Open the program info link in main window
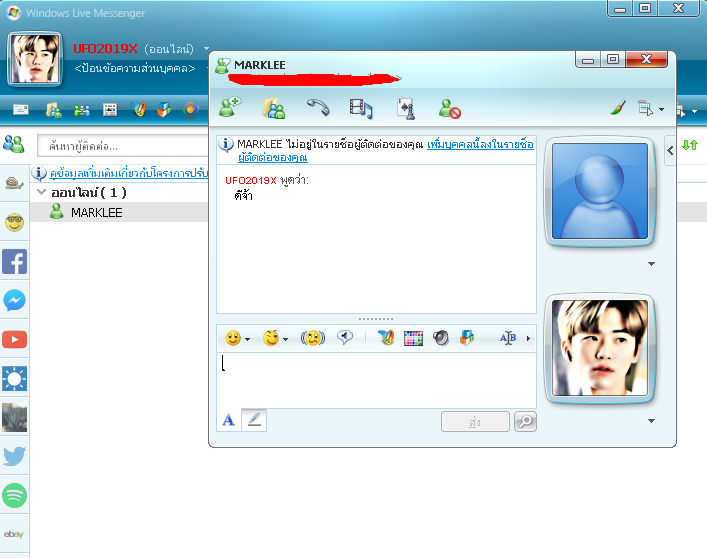 129,173
